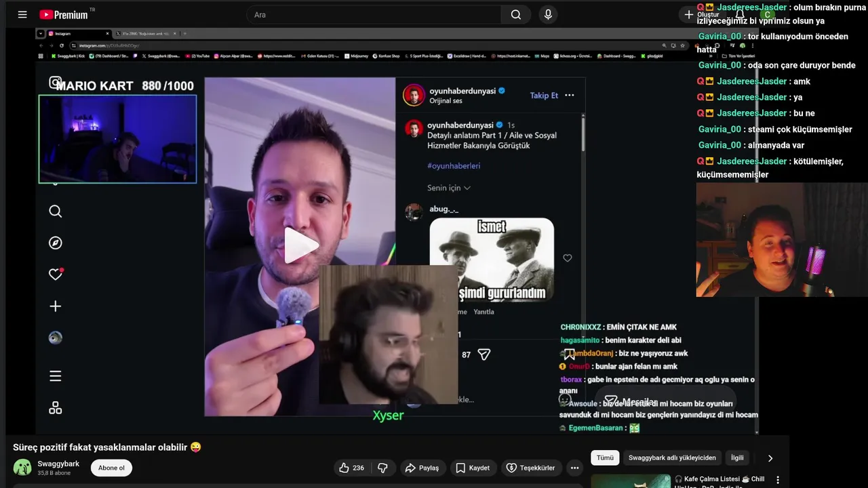This screenshot has height=488, width=868.
Task: Open the browser tab list dropdown
Action: (x=41, y=33)
